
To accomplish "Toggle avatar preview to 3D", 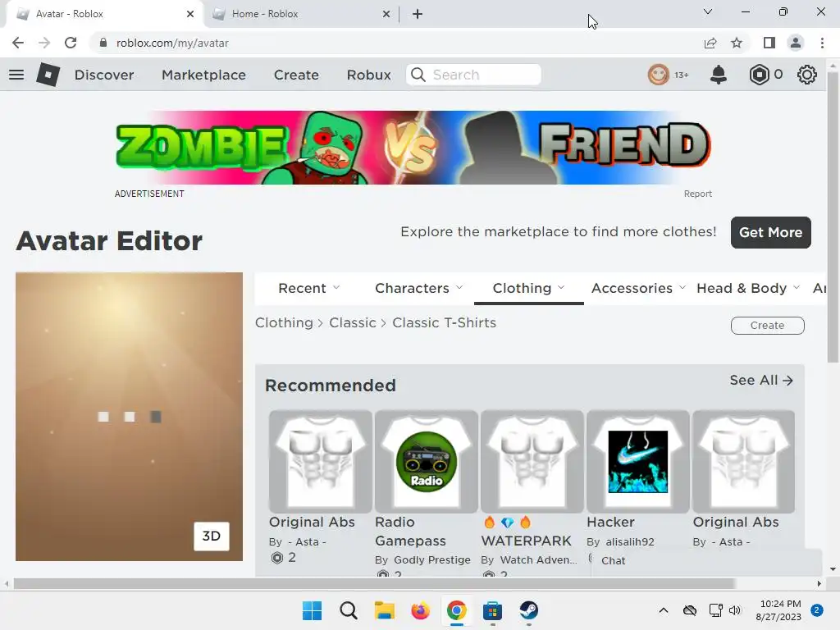I will click(211, 536).
